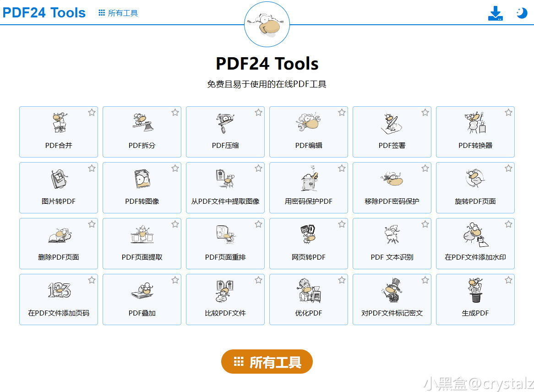This screenshot has height=392, width=534.
Task: Open the PDF转图像 tool icon
Action: 142,179
